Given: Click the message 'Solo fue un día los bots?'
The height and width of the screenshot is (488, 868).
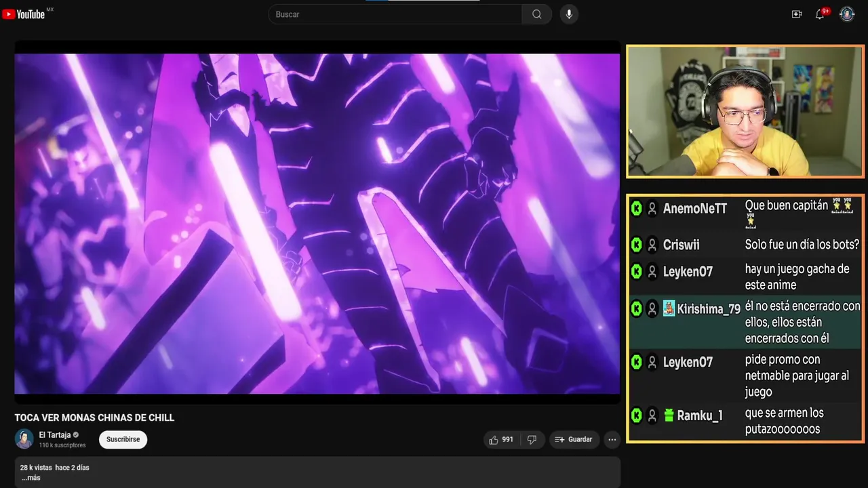Looking at the screenshot, I should (x=802, y=245).
